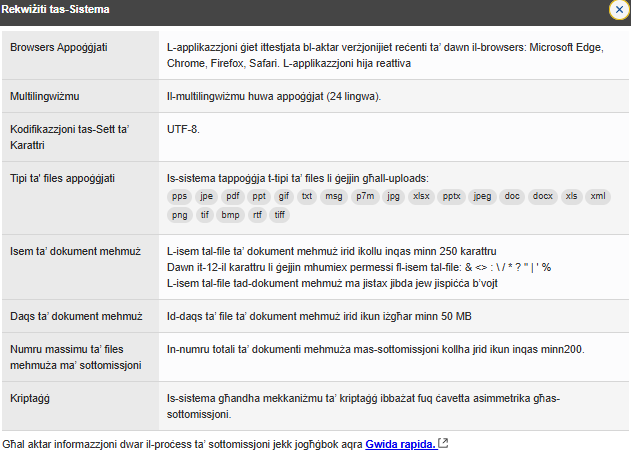Click the forbidden characters list line
631x460 pixels.
click(359, 267)
